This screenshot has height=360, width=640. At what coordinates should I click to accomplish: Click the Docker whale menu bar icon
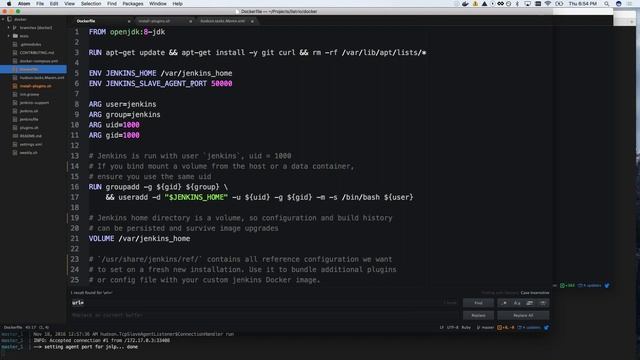point(465,4)
